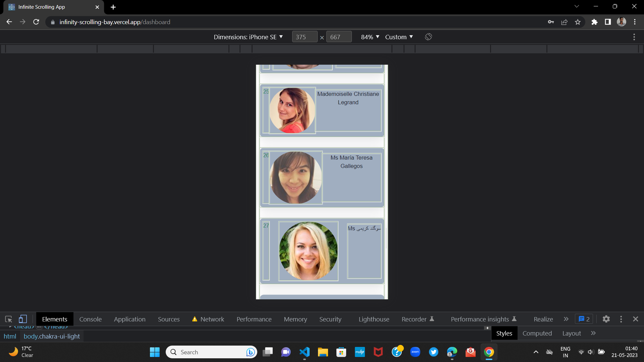Open the Dimensions: iPhone SE dropdown
The image size is (644, 362).
(x=248, y=37)
